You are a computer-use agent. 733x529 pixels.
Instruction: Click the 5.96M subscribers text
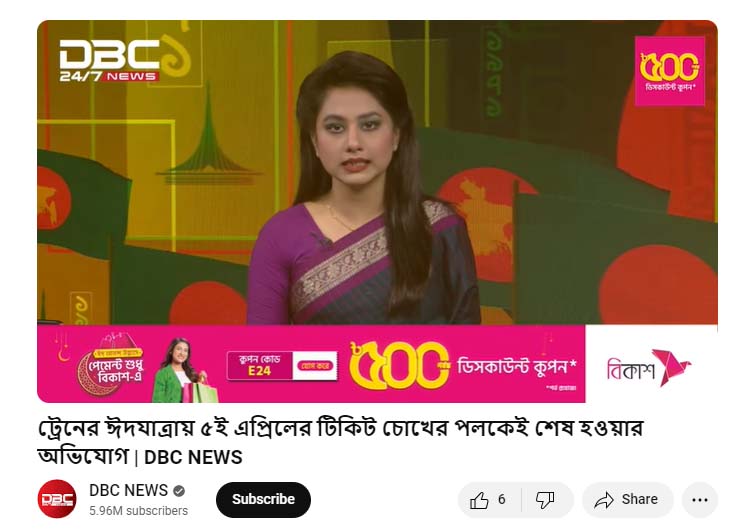[138, 511]
